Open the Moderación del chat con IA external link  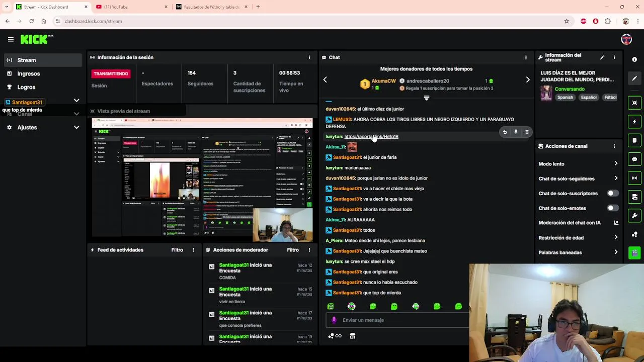point(616,223)
